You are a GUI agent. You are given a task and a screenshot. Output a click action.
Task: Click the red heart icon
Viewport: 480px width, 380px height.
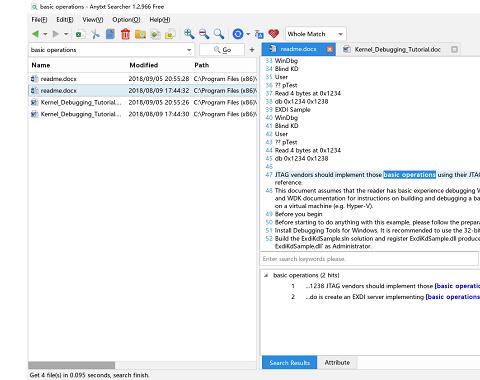[x=274, y=34]
